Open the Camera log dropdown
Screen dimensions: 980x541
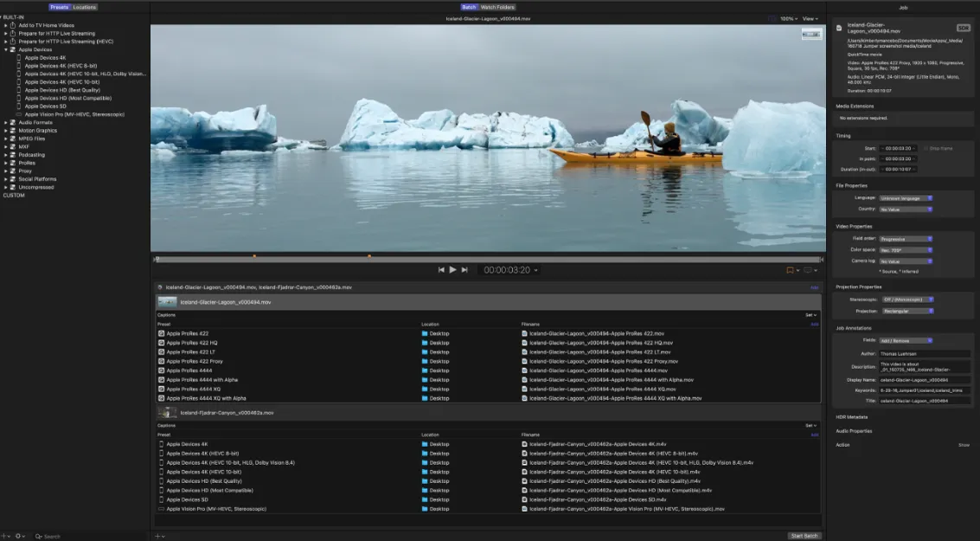906,261
